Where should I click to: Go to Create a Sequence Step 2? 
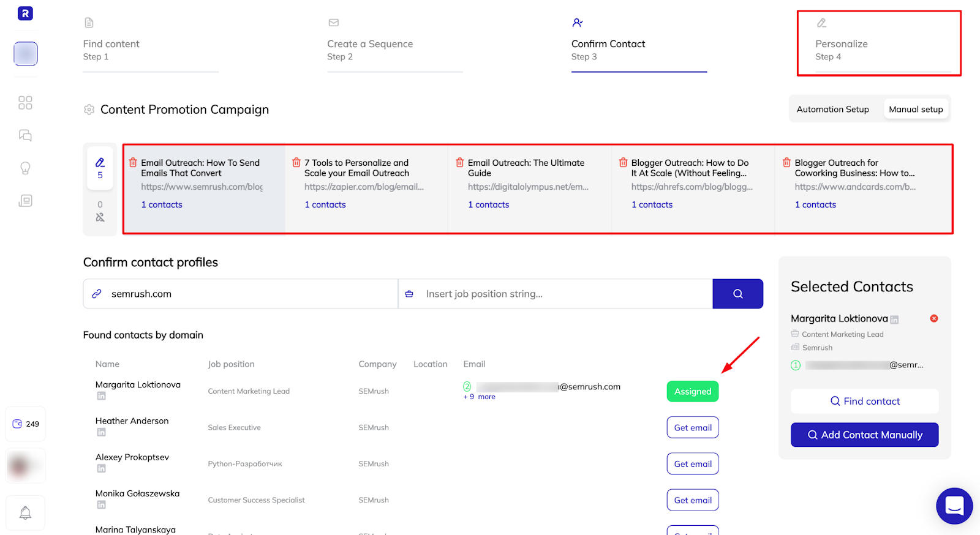(395, 44)
